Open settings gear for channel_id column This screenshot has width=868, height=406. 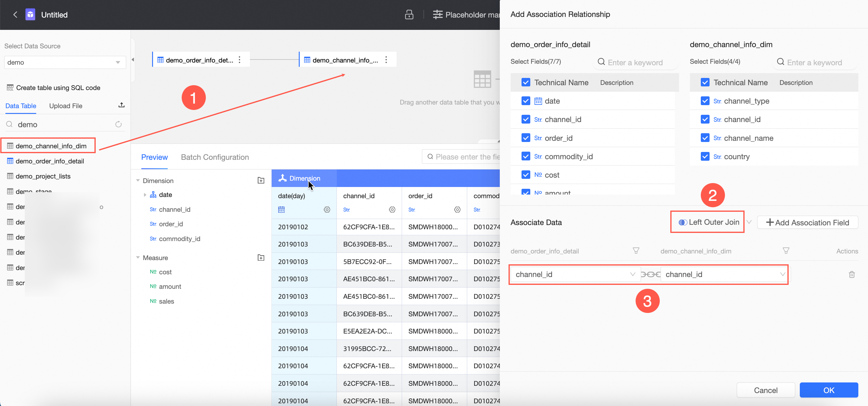tap(392, 210)
